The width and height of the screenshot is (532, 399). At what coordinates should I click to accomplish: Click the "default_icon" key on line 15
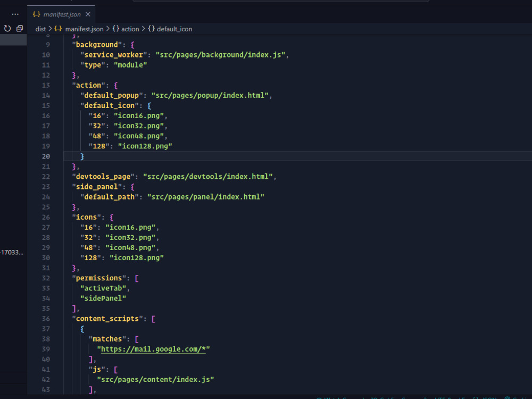point(109,105)
